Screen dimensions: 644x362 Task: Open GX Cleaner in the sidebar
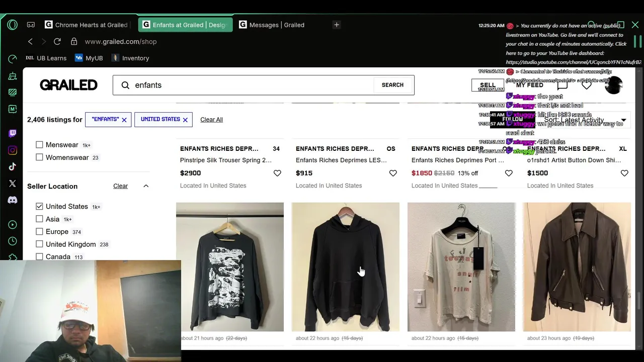pos(13,76)
